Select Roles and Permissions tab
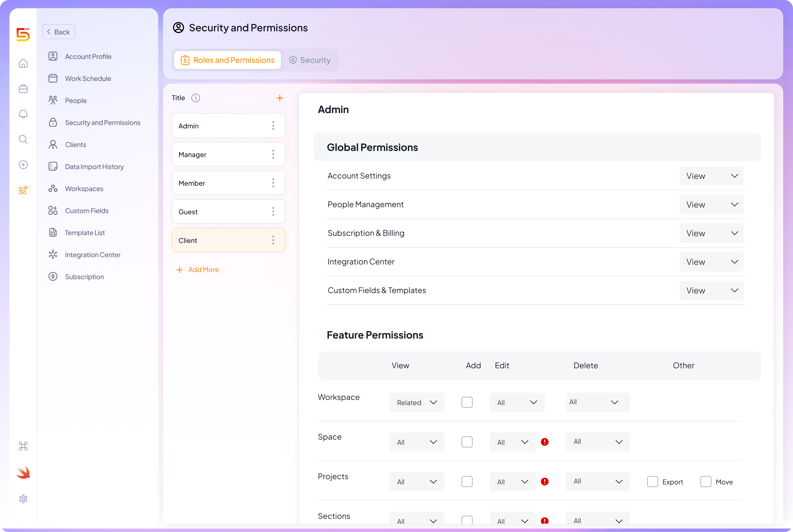 pos(227,60)
